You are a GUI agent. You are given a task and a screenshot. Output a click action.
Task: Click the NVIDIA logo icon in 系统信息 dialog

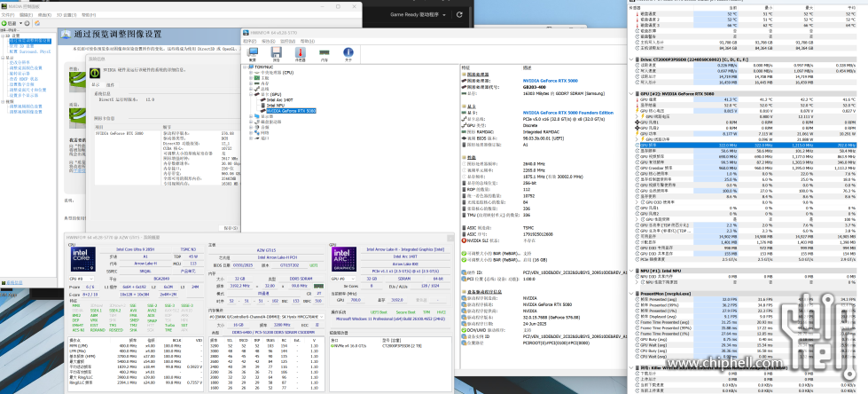coord(94,71)
